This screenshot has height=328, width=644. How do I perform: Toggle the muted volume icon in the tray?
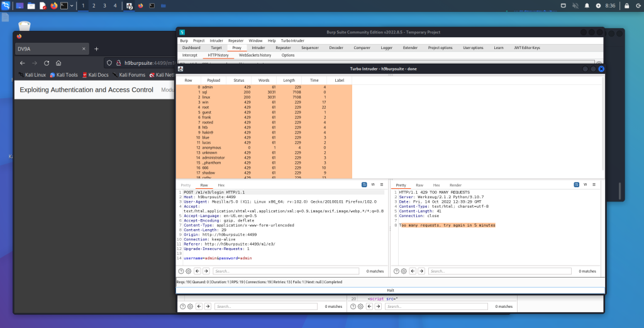[x=575, y=6]
